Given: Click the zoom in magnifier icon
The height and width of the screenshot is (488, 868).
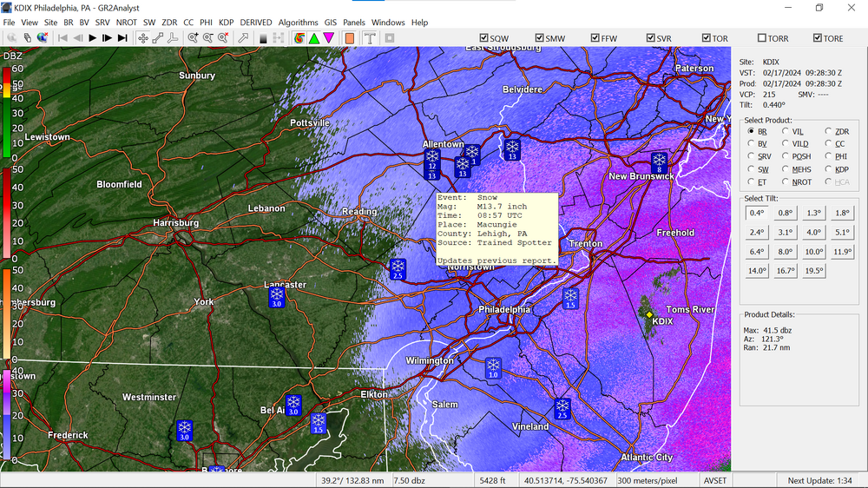Looking at the screenshot, I should [193, 37].
